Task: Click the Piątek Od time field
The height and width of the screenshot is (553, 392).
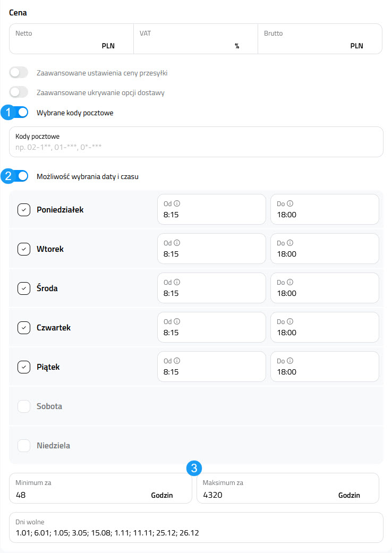Action: 211,372
